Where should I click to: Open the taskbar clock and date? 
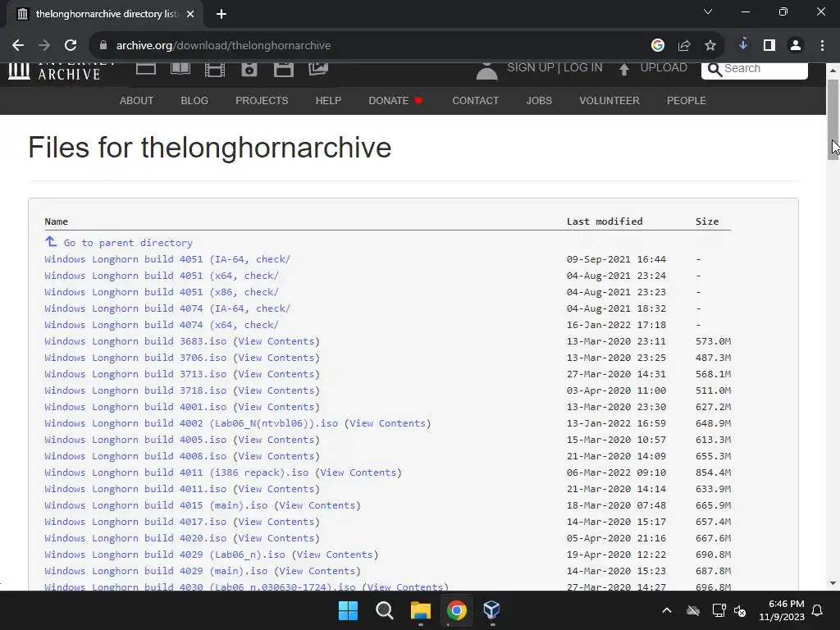coord(782,610)
